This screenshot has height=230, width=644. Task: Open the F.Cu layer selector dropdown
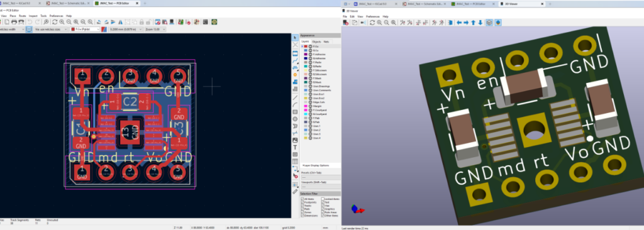[85, 29]
